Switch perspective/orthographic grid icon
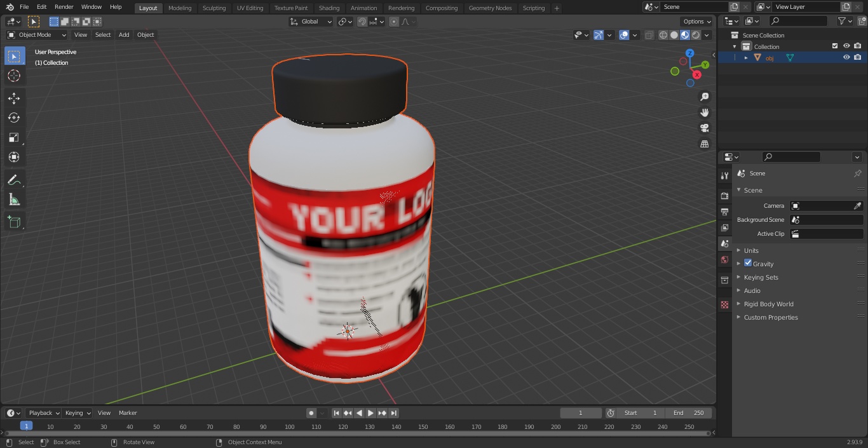The height and width of the screenshot is (448, 868). tap(704, 144)
